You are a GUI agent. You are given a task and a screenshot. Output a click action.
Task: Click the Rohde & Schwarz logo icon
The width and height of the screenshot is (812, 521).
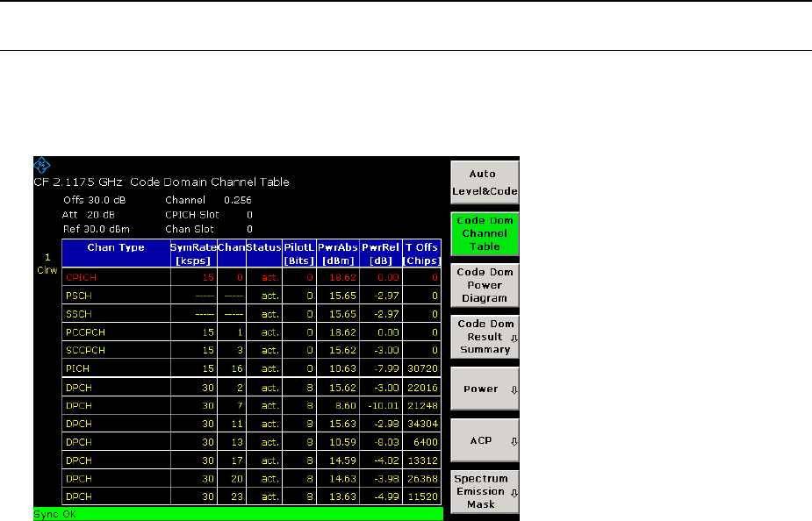41,165
